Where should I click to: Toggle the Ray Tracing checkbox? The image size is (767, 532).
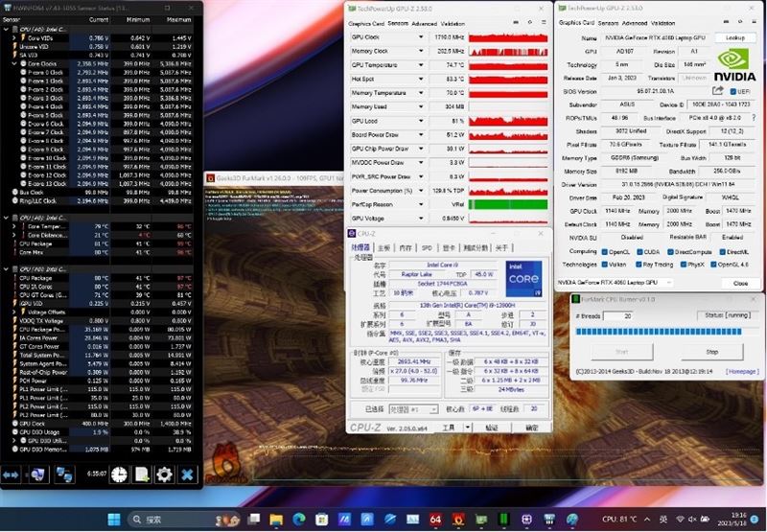(639, 265)
